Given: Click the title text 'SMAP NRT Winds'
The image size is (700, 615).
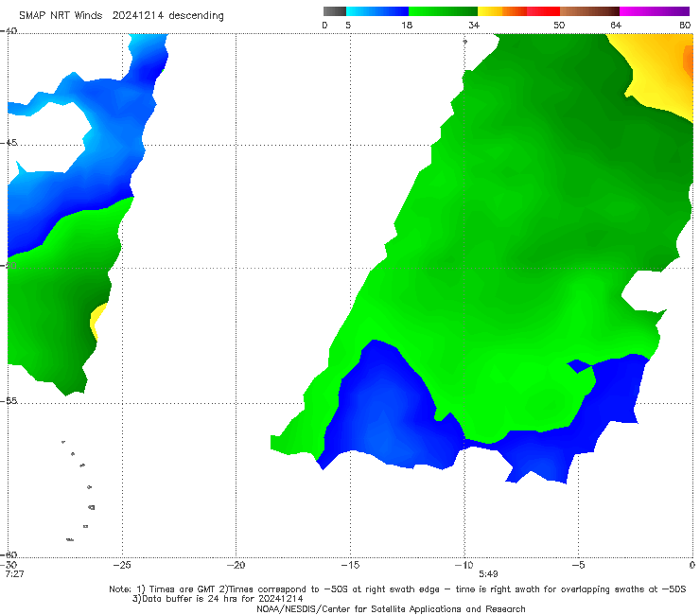Looking at the screenshot, I should tap(61, 15).
